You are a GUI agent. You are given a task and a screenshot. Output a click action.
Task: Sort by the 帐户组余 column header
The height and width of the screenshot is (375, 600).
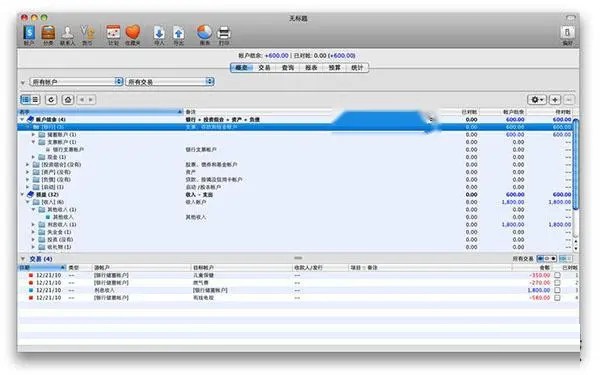coord(502,112)
